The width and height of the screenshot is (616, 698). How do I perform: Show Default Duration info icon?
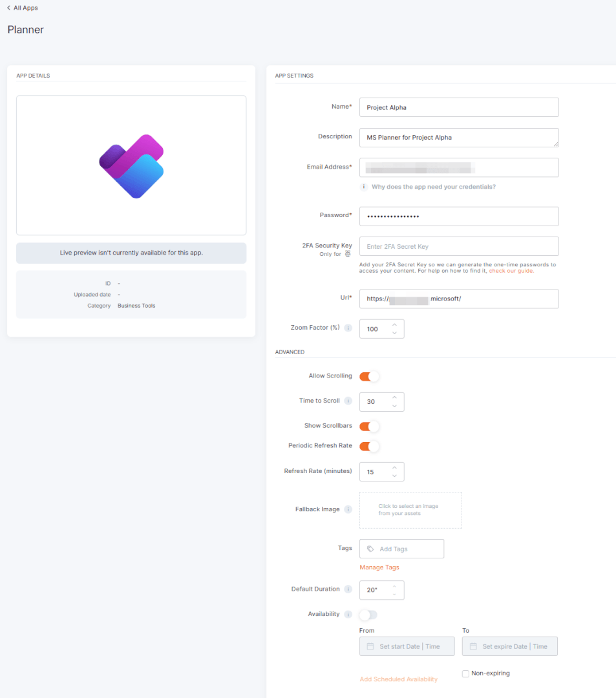click(x=348, y=589)
